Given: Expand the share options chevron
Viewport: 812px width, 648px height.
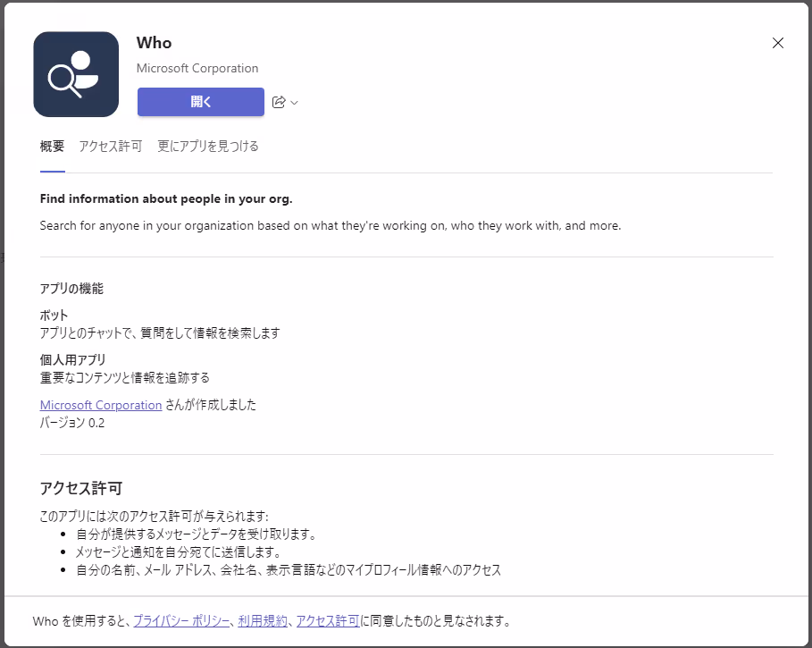Looking at the screenshot, I should tap(294, 103).
